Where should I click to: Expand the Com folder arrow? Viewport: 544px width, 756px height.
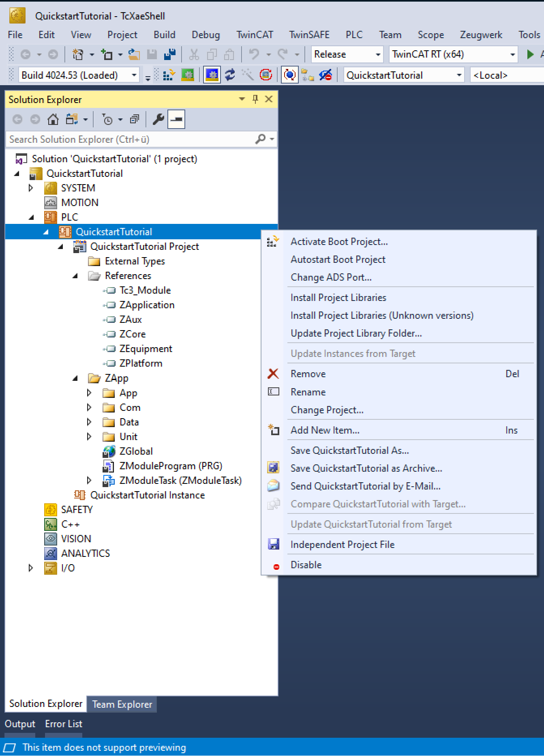click(x=89, y=407)
